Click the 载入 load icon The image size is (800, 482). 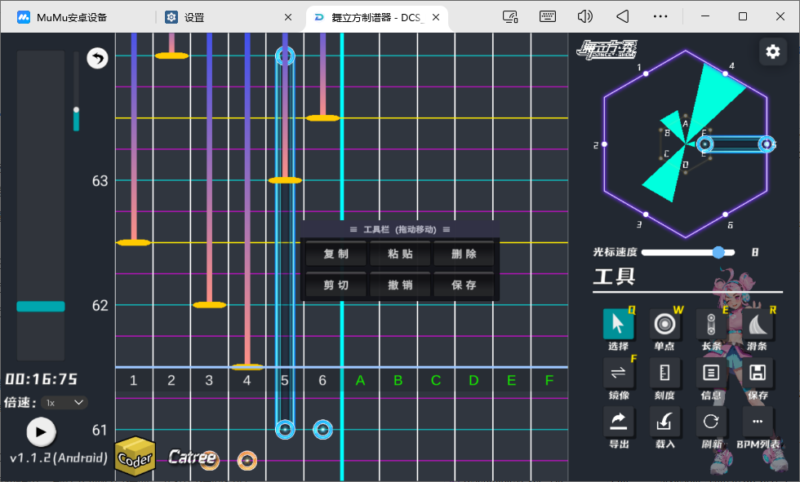coord(664,421)
